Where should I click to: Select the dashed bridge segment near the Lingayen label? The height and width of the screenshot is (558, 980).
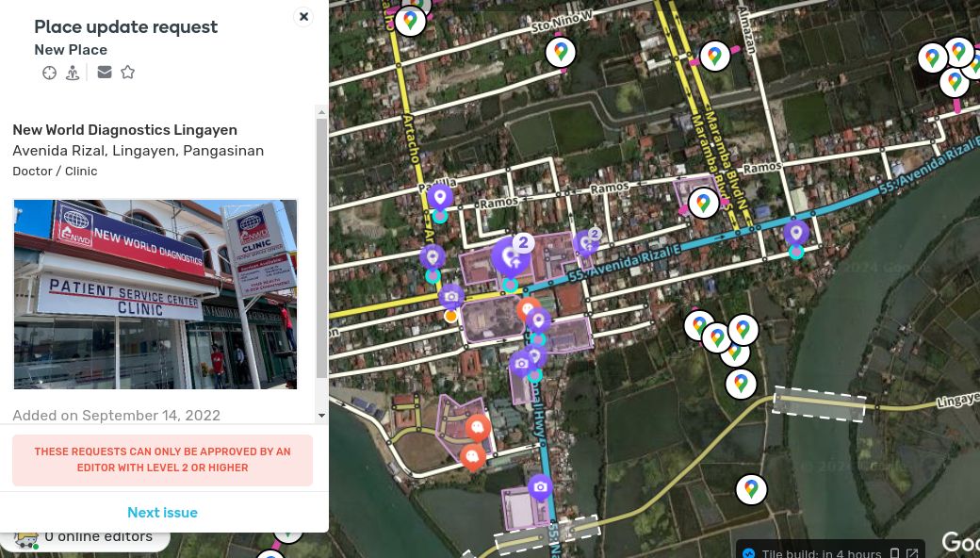820,403
